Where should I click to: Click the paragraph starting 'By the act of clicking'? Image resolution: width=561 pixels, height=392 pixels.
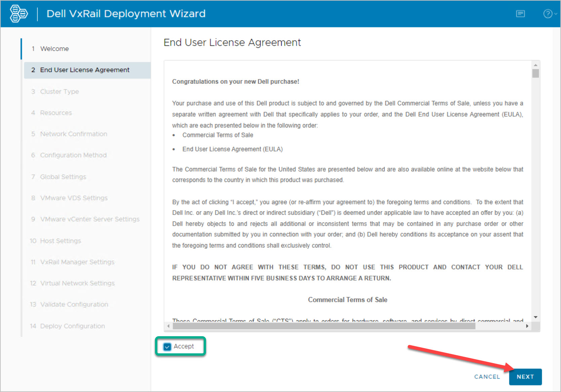(348, 224)
